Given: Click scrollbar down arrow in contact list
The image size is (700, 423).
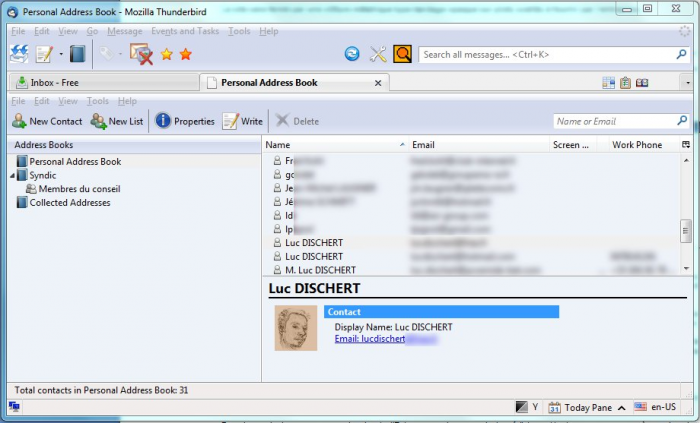Looking at the screenshot, I should pyautogui.click(x=686, y=268).
